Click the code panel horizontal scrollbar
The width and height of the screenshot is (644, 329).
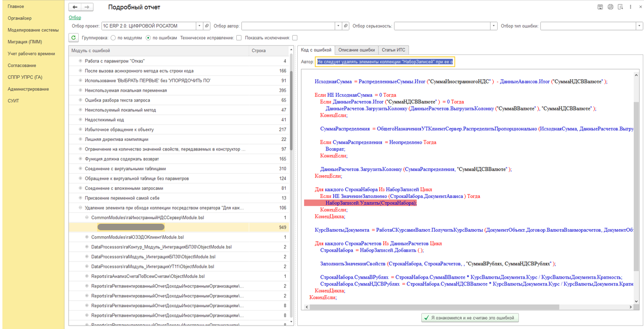(x=435, y=307)
